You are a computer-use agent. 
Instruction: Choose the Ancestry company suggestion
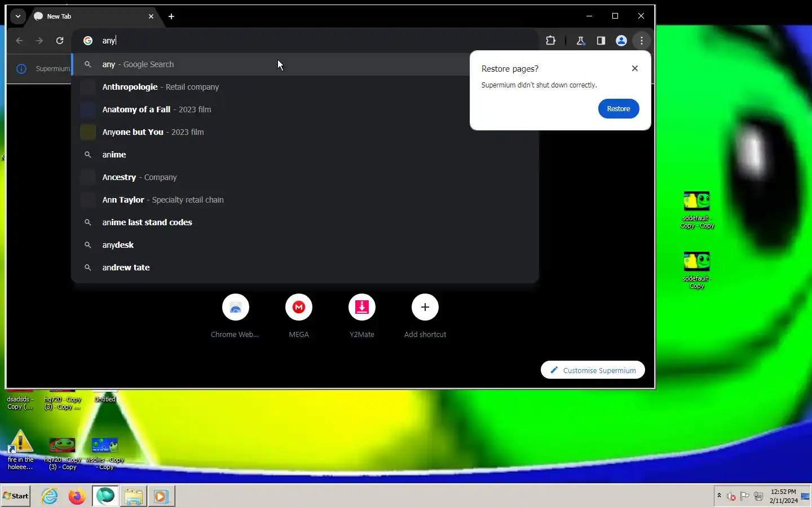pos(305,177)
